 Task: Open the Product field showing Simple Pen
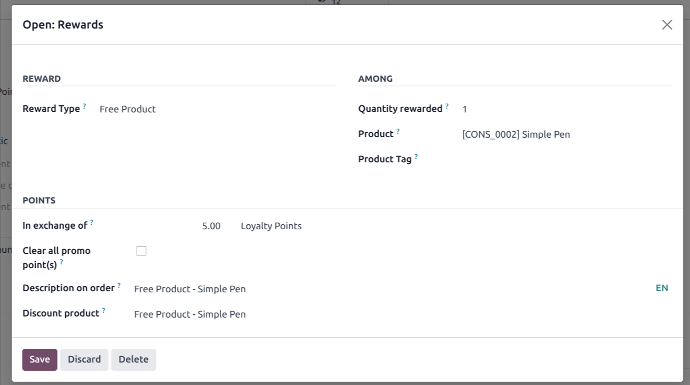567,134
